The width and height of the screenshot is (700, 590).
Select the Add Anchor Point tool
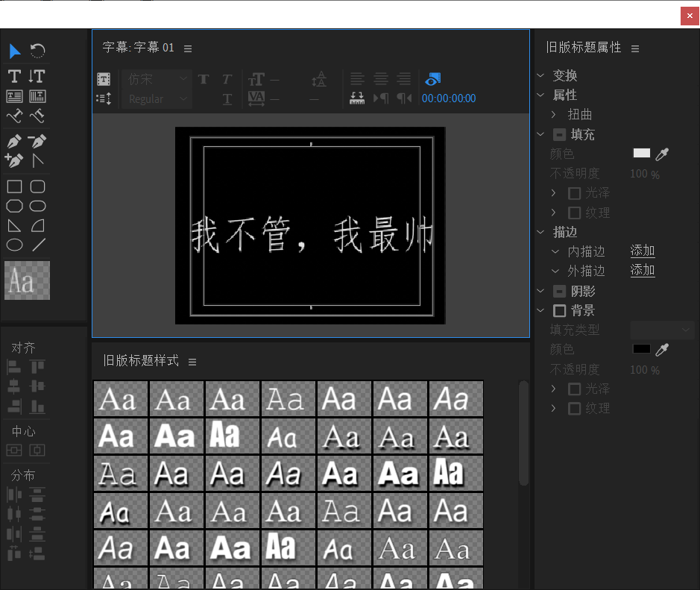click(14, 160)
